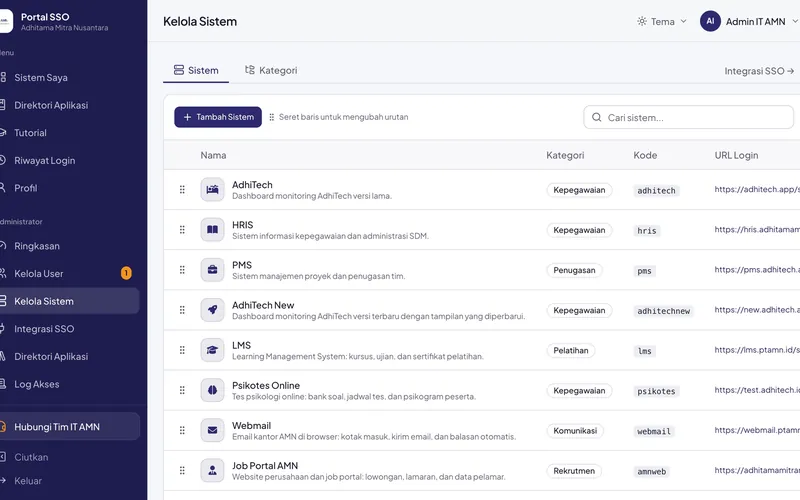Open Integrasi SSO in sidebar
The image size is (800, 500).
[69, 329]
